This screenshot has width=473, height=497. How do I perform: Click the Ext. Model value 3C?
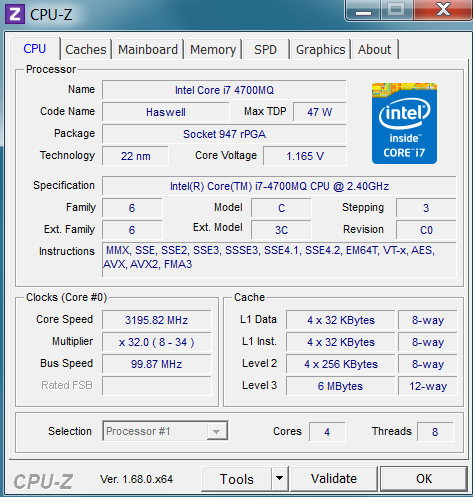[x=281, y=230]
